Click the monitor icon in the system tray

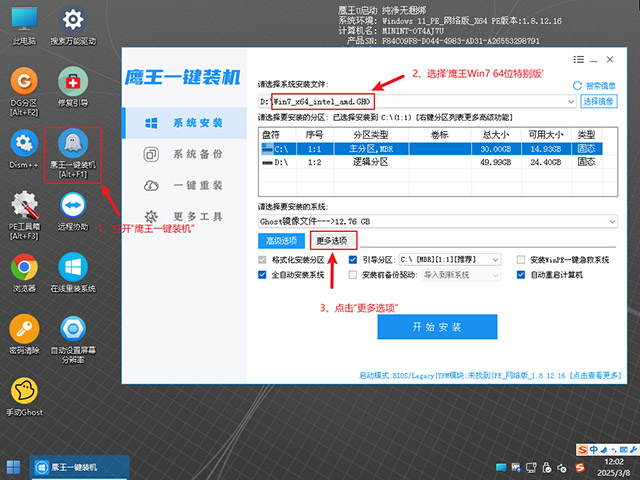pyautogui.click(x=501, y=468)
